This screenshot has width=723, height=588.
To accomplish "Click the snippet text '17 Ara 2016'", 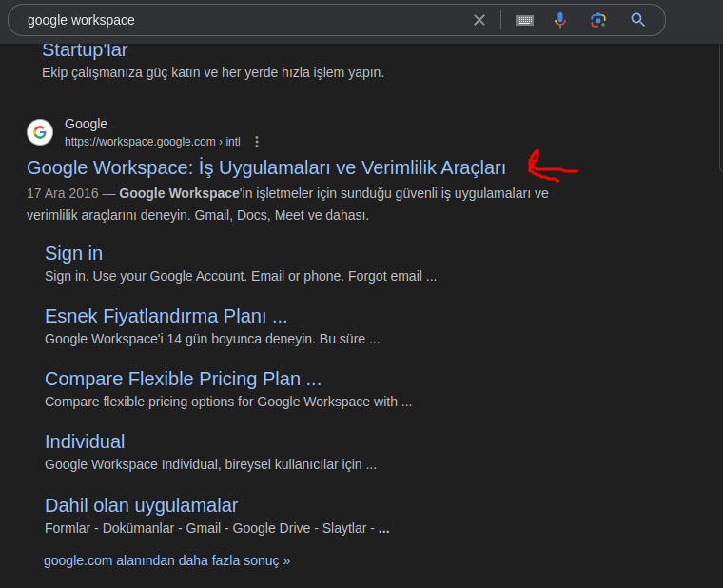I will pos(62,193).
